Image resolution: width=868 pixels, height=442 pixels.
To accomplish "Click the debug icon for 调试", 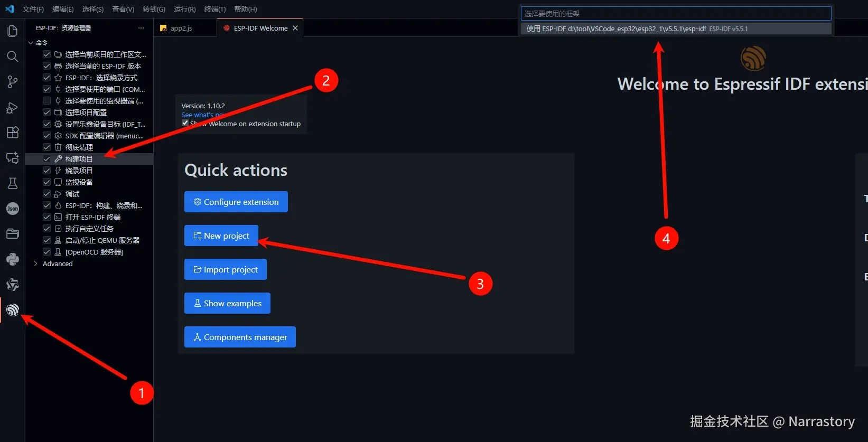I will pyautogui.click(x=58, y=194).
